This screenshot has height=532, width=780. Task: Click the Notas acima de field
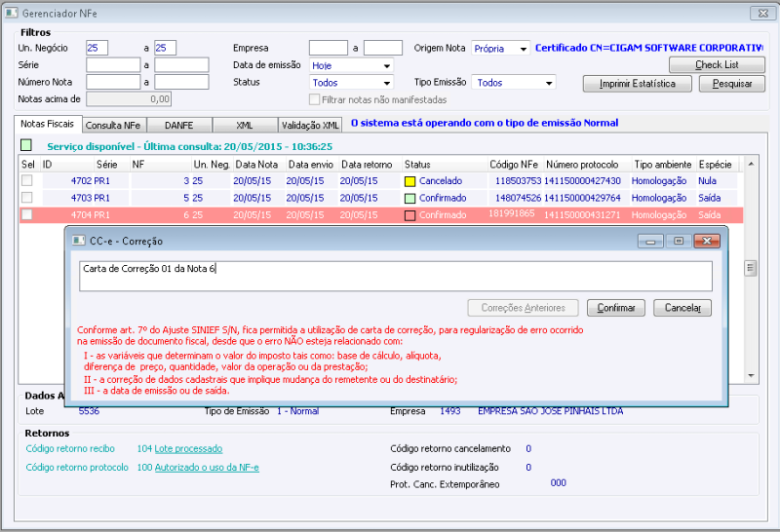click(129, 99)
